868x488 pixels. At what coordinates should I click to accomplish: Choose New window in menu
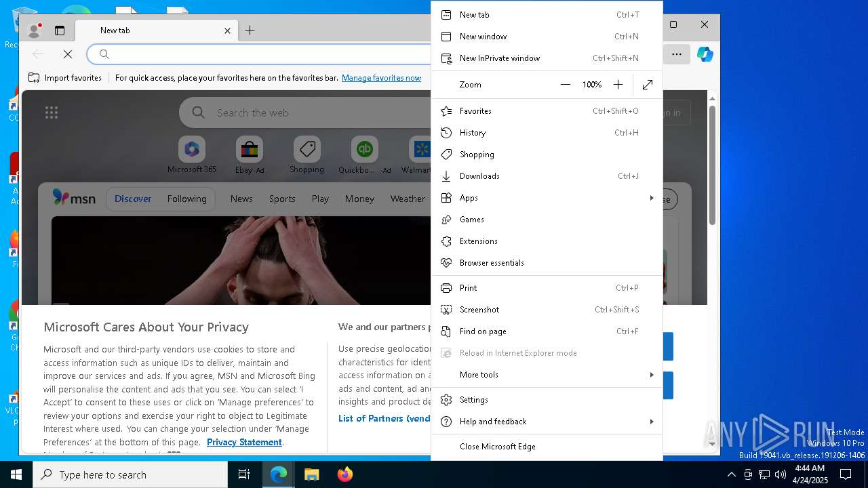547,37
